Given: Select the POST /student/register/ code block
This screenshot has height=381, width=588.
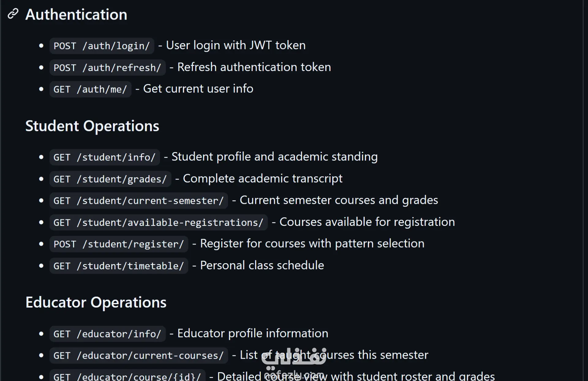Looking at the screenshot, I should [x=119, y=244].
